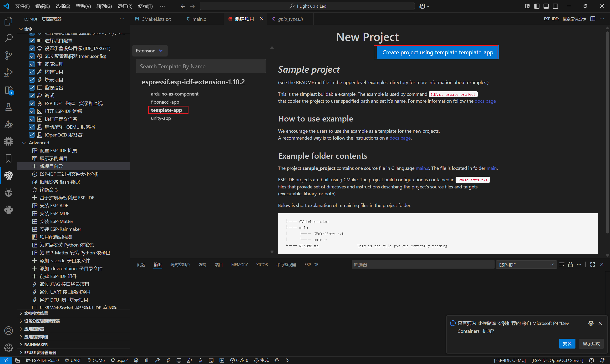Click 安装 on the Dev Containers notification
The width and height of the screenshot is (610, 364).
(x=567, y=344)
